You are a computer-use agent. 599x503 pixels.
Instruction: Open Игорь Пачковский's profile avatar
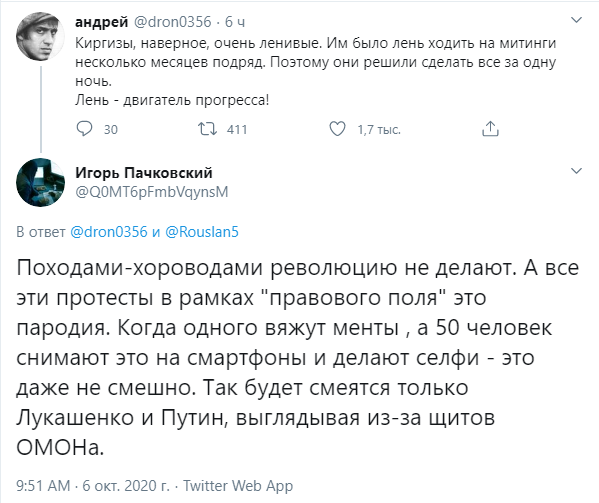[40, 182]
